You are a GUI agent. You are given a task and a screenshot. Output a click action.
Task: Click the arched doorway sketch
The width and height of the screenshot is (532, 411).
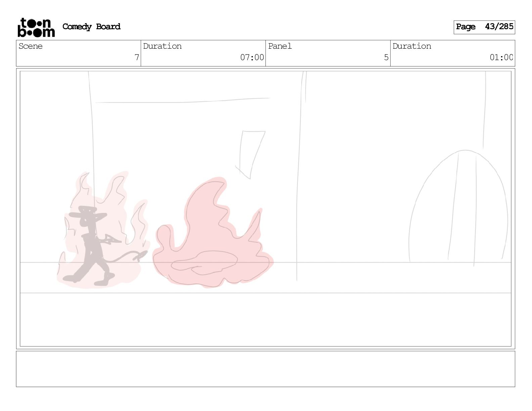pyautogui.click(x=458, y=208)
